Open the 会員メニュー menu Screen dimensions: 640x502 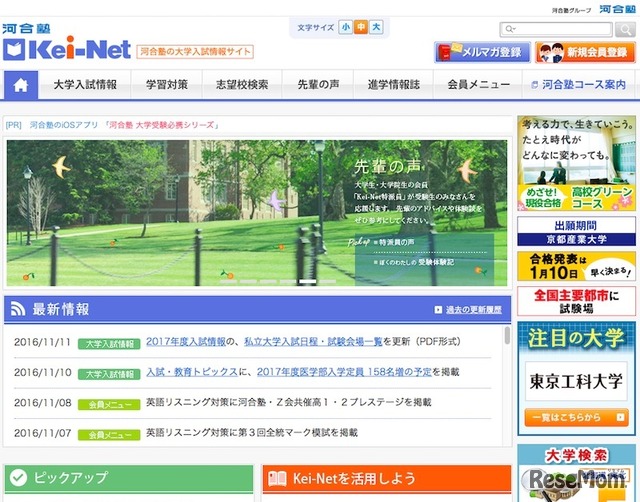coord(478,85)
